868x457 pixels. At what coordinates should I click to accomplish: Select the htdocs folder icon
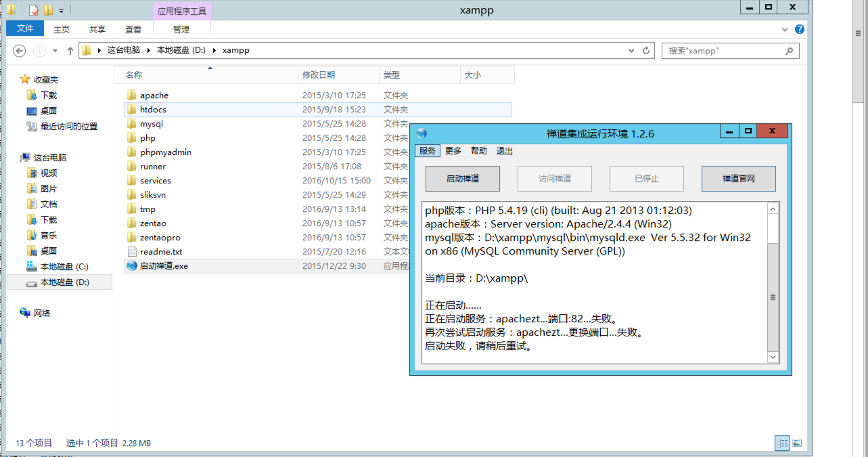132,110
